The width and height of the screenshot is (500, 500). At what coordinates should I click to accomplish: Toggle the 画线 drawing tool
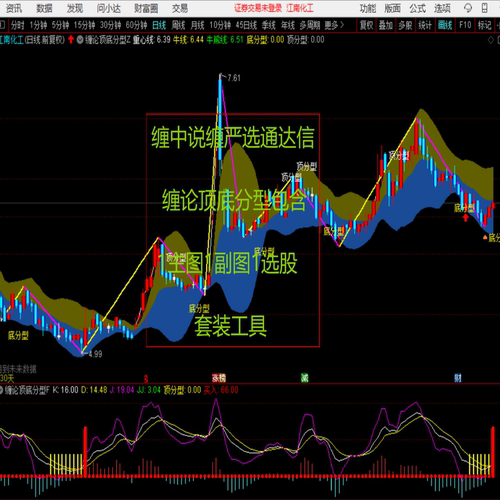pos(445,25)
